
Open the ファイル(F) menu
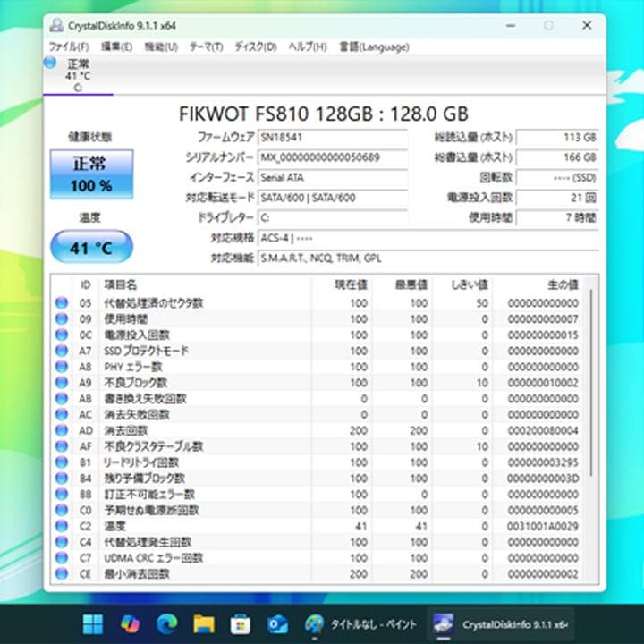pos(69,47)
